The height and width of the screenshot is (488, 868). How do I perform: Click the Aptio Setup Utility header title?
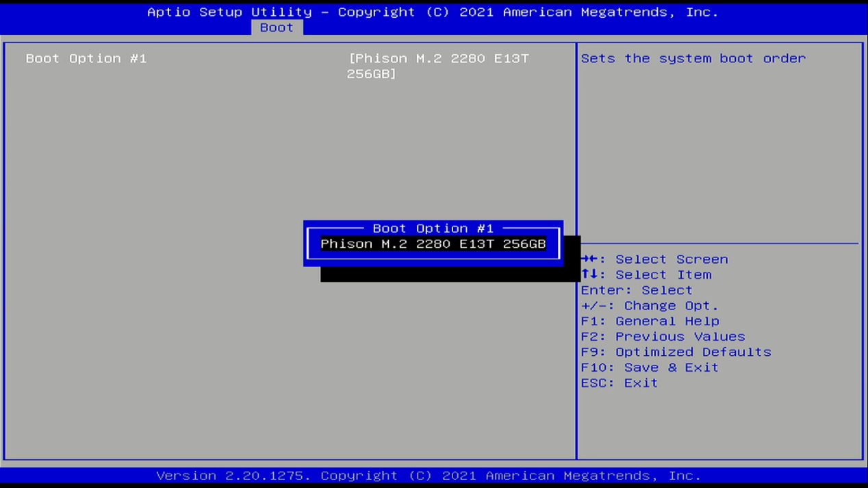(x=433, y=12)
